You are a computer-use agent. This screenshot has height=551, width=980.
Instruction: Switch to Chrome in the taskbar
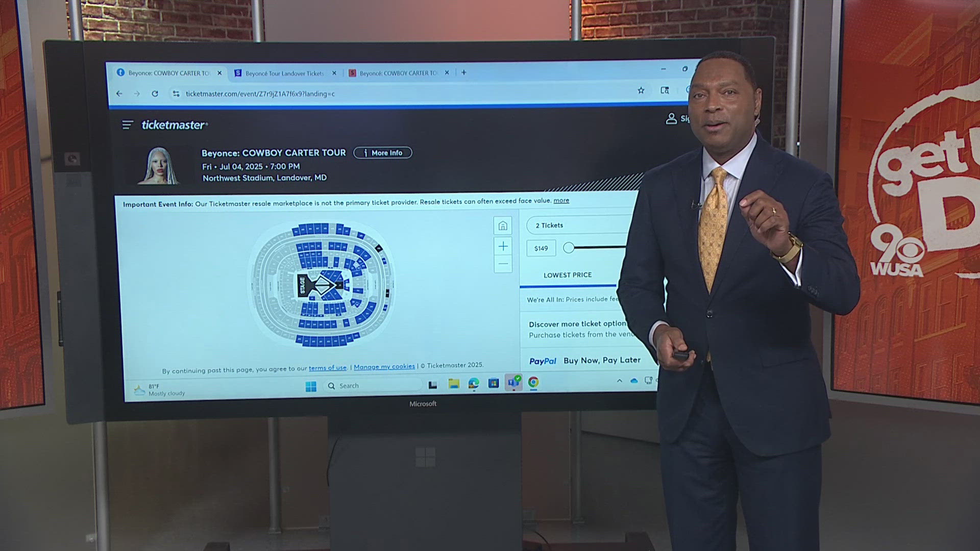533,382
